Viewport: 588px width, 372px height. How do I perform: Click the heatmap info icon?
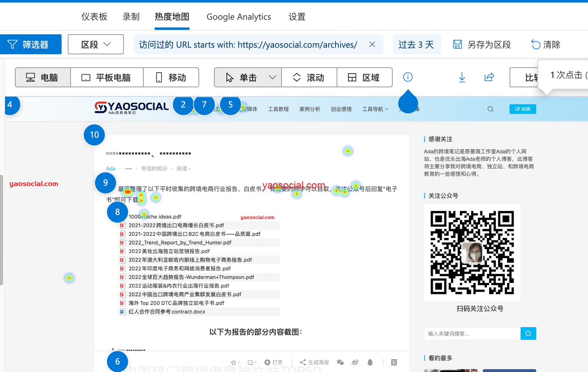(x=408, y=77)
